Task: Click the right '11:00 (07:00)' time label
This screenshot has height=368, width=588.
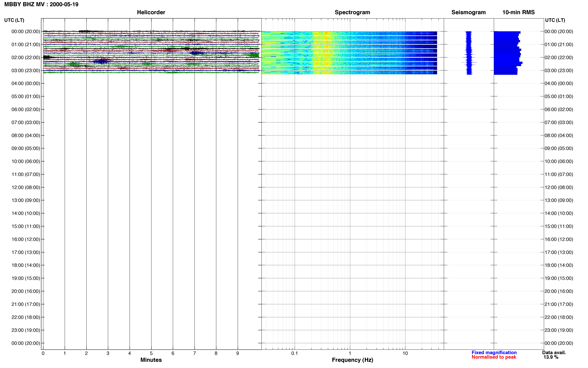Action: (x=559, y=175)
